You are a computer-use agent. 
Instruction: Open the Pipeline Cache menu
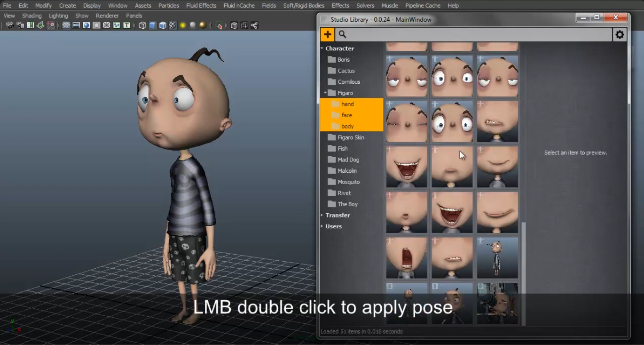423,6
